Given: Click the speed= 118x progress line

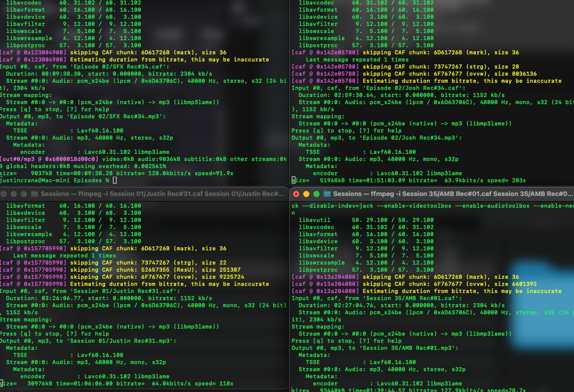Looking at the screenshot, I should 117,383.
